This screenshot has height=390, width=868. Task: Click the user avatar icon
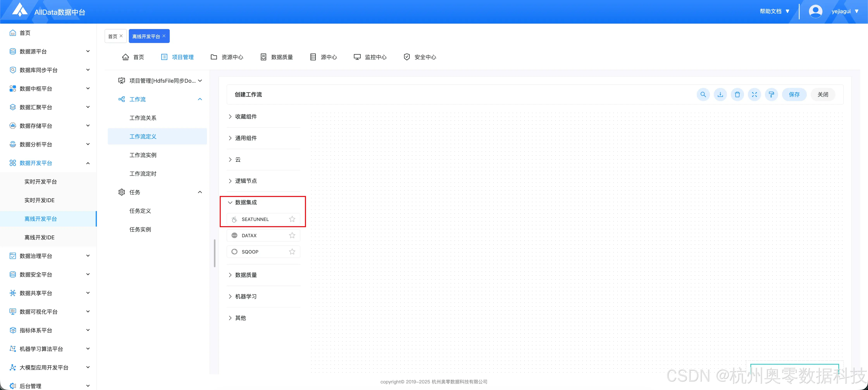tap(815, 11)
